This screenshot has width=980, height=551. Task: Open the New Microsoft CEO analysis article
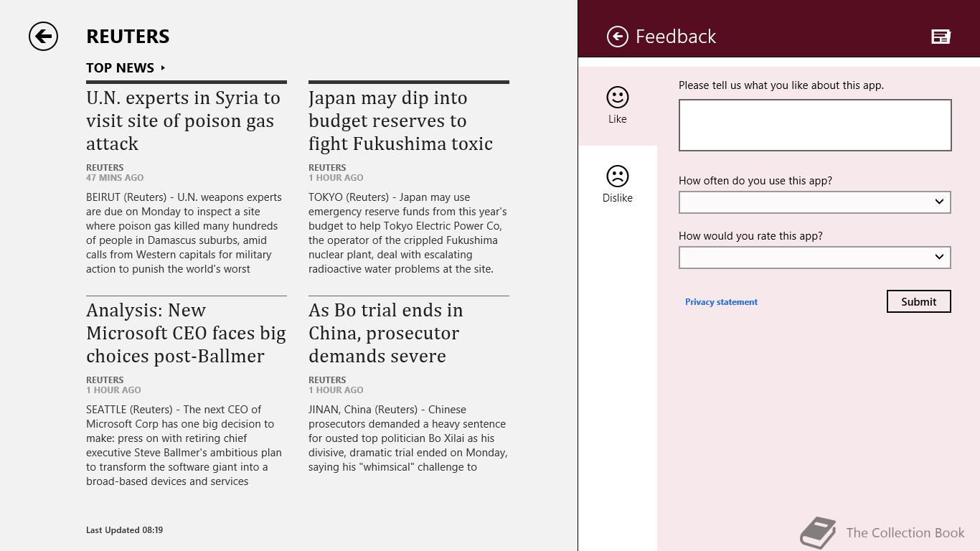pos(186,333)
